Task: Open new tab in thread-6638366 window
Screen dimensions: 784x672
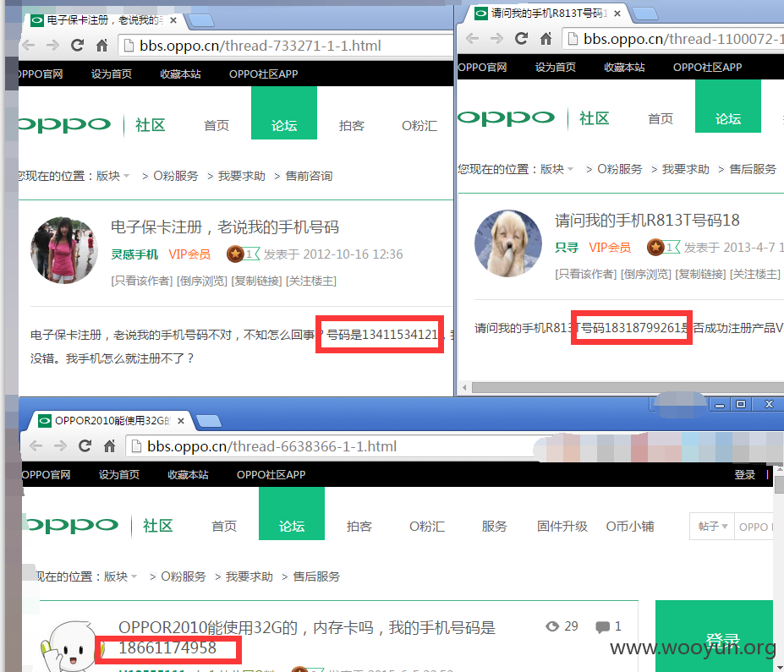Action: 209,421
